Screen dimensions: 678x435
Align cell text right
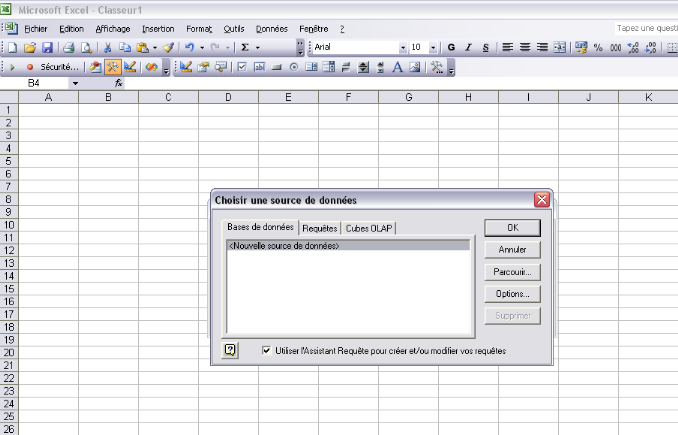click(542, 48)
